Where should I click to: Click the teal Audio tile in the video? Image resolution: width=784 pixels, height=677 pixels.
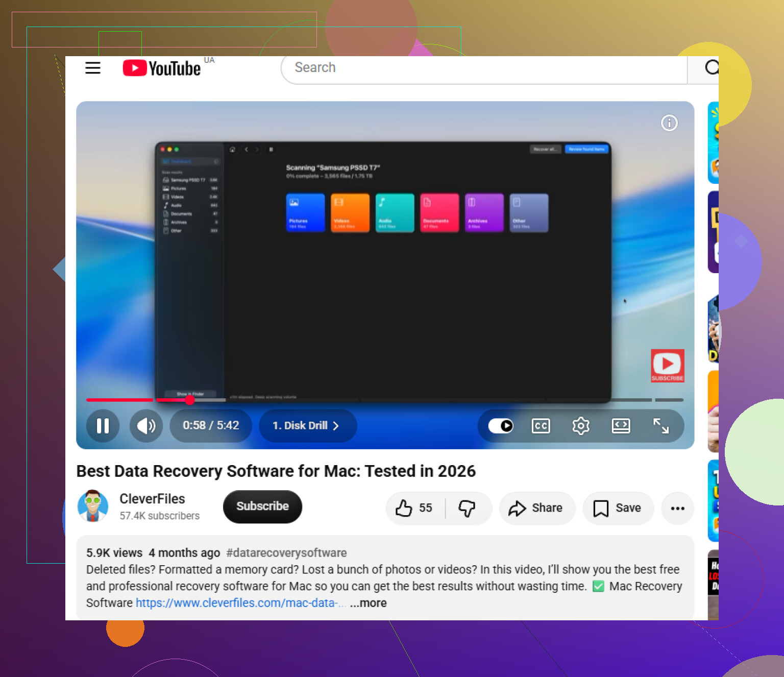(x=395, y=213)
